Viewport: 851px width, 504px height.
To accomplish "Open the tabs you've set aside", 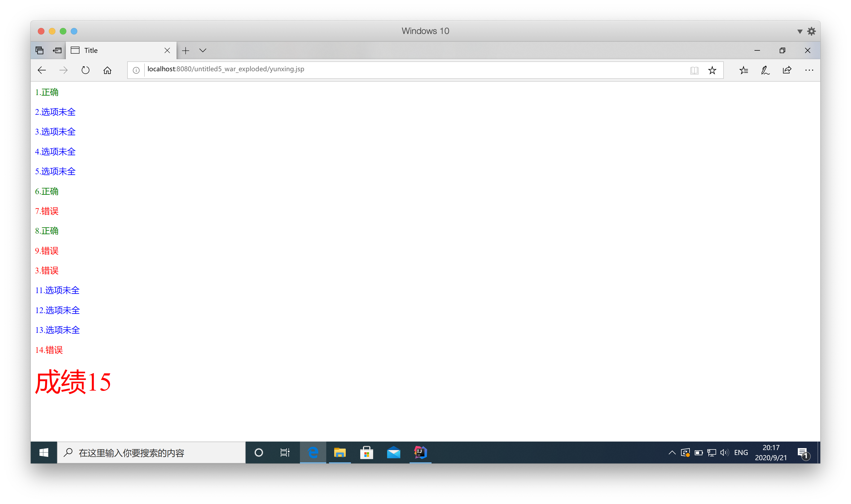I will (39, 50).
